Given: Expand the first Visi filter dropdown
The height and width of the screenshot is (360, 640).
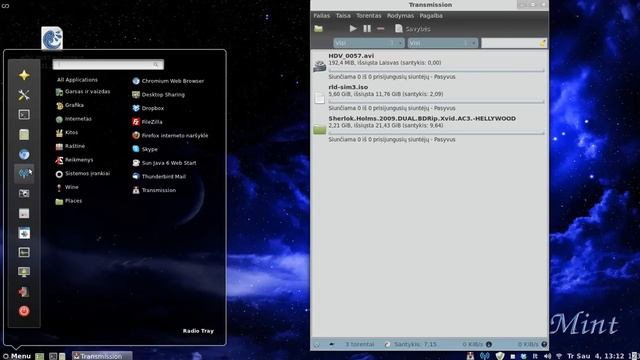Looking at the screenshot, I should click(369, 43).
